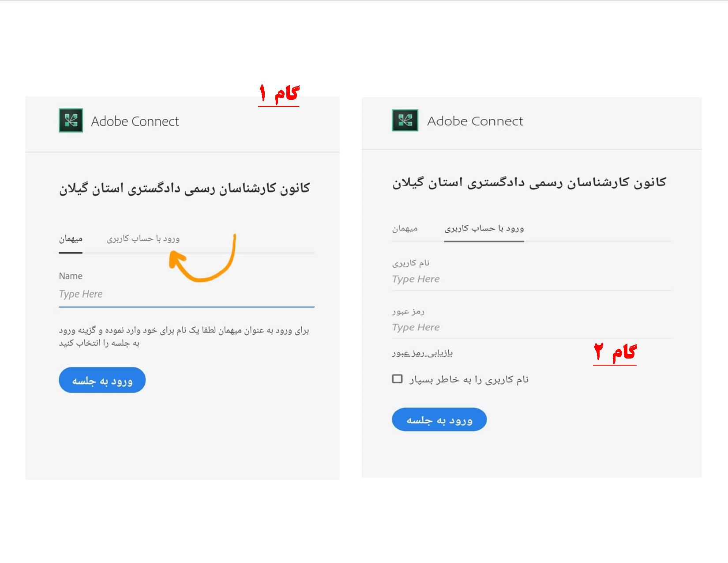Click the orange curved arrow annotation
The height and width of the screenshot is (563, 728).
click(203, 258)
